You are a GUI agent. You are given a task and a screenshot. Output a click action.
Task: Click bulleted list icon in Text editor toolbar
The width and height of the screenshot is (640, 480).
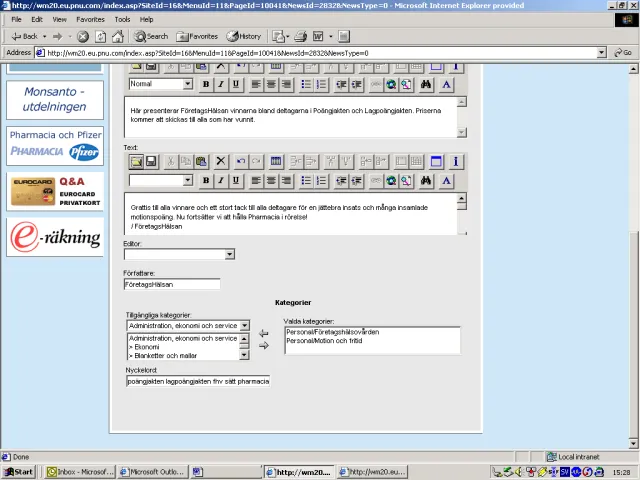point(306,180)
